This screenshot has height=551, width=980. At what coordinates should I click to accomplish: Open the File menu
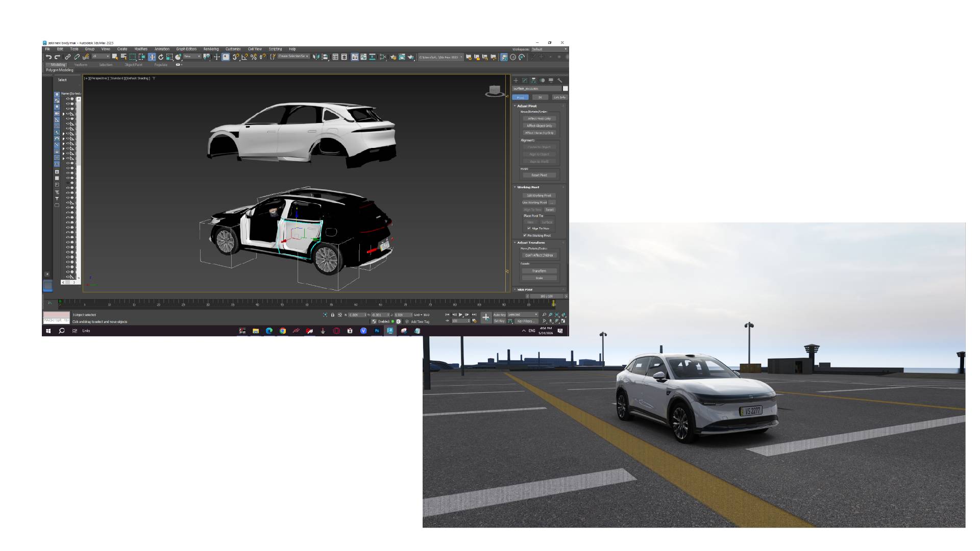coord(47,49)
